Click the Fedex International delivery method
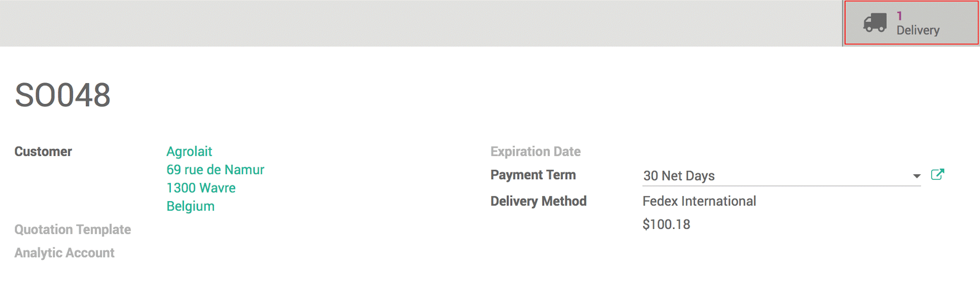980x292 pixels. pos(699,201)
